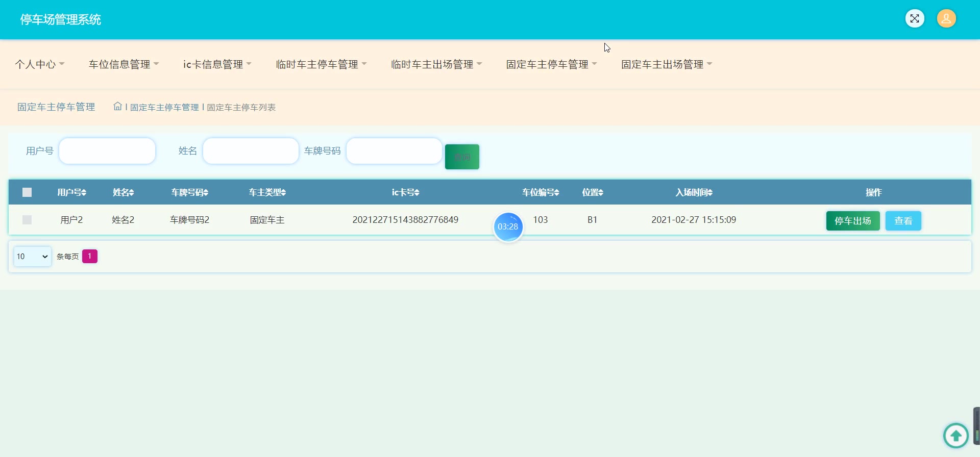
Task: Click the 车牌号码 search input field
Action: click(394, 151)
